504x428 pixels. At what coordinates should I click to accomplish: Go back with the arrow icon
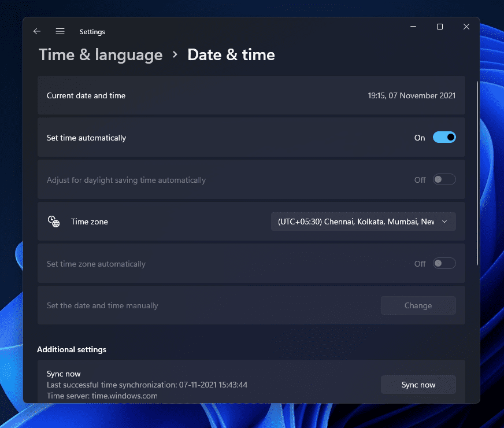(37, 31)
